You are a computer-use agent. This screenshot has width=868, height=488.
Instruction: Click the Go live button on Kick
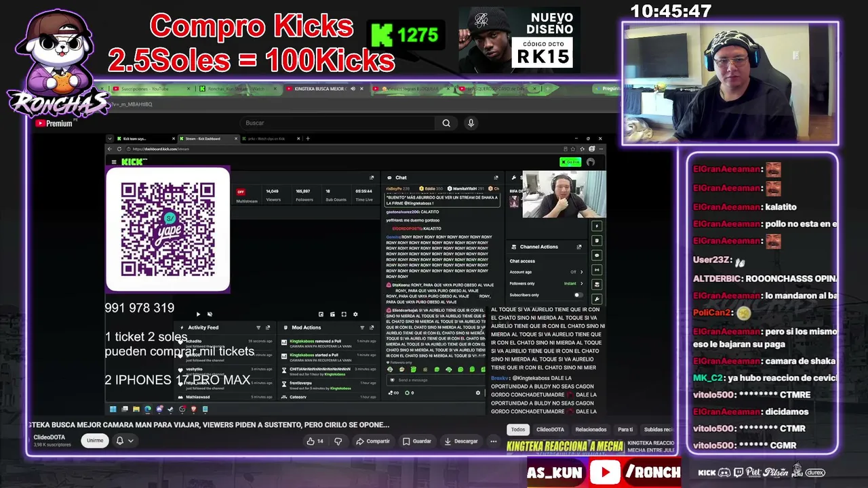(570, 162)
